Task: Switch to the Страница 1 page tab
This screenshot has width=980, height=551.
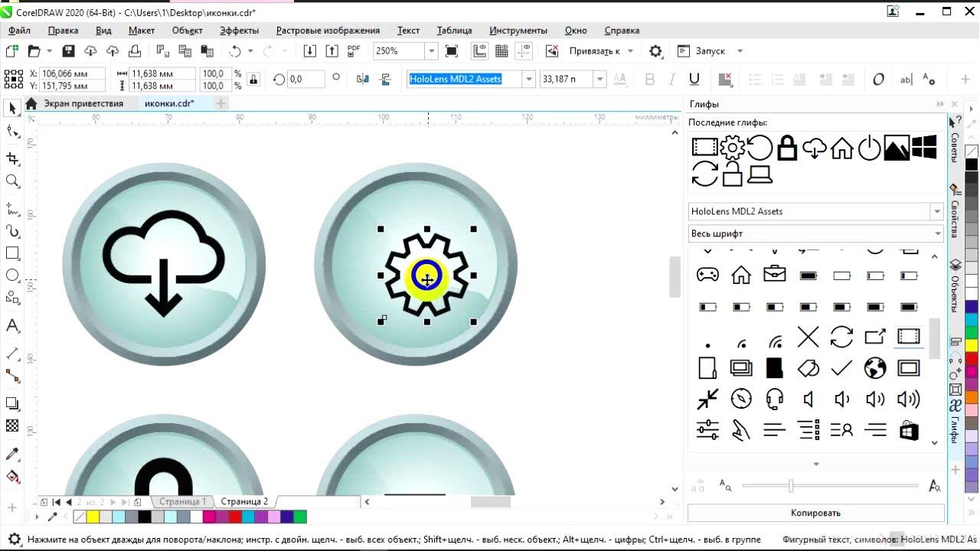Action: 182,501
